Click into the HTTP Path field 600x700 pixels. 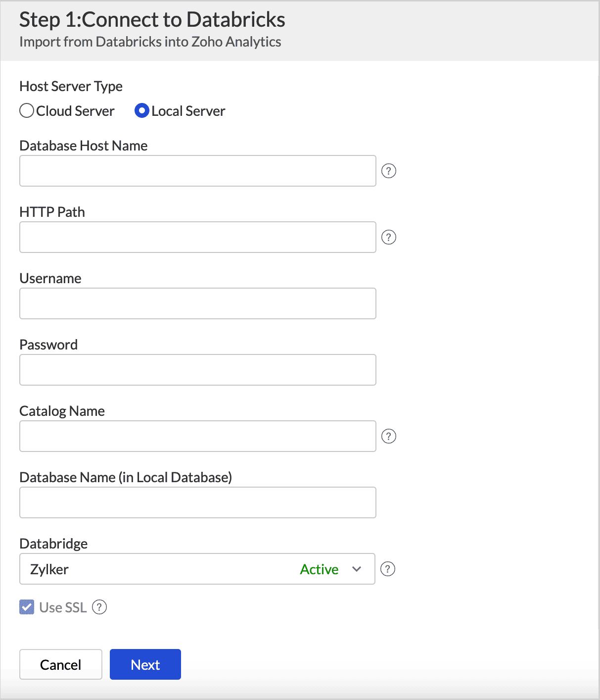[x=198, y=237]
